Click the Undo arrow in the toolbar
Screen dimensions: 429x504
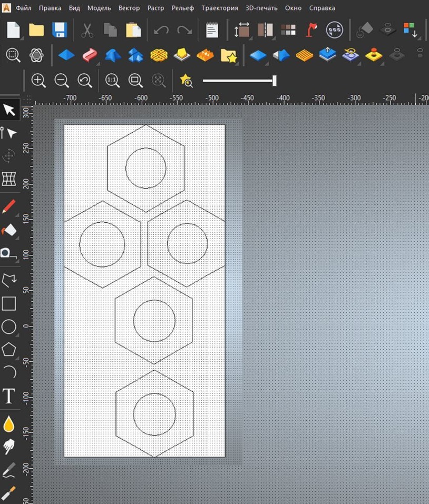pyautogui.click(x=161, y=30)
